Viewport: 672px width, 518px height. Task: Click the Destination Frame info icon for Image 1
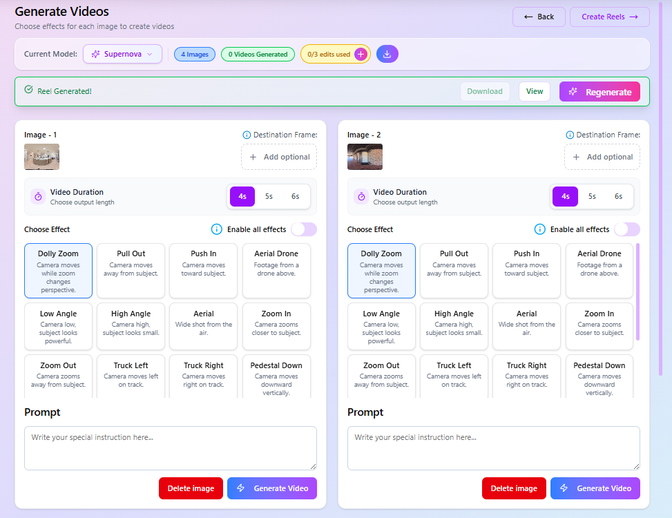tap(246, 135)
